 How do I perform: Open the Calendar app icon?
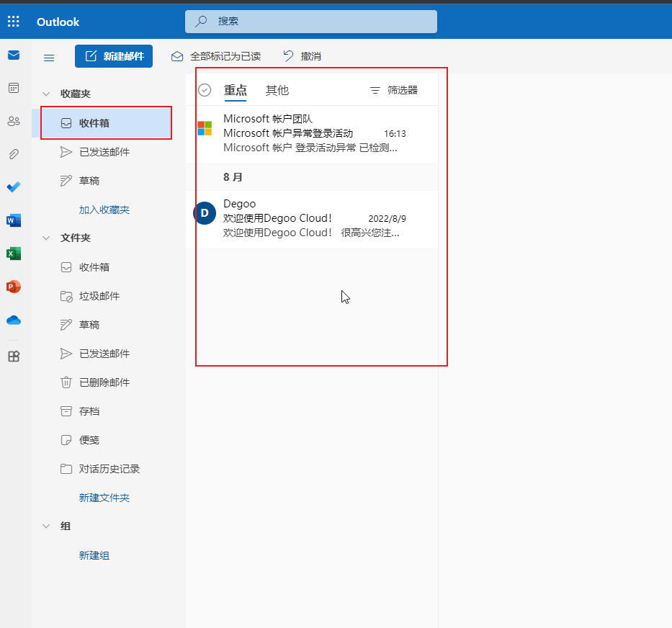pyautogui.click(x=14, y=88)
